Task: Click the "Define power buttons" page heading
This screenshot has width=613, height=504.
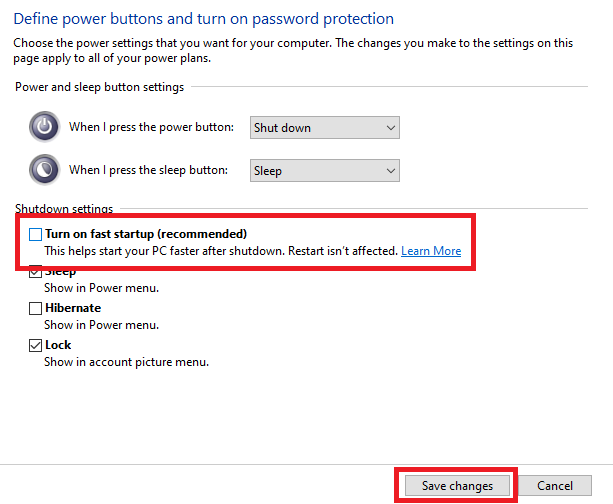Action: tap(204, 19)
